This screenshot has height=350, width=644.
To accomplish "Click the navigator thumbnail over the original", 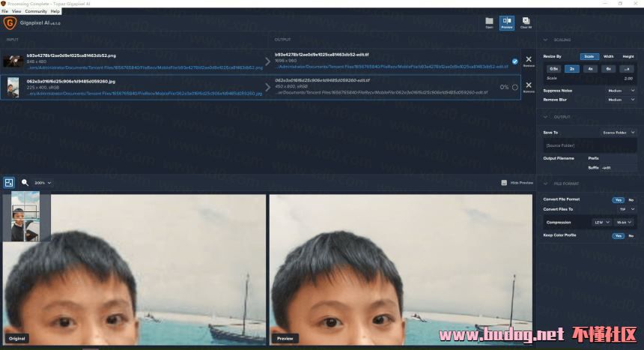I will pos(25,217).
